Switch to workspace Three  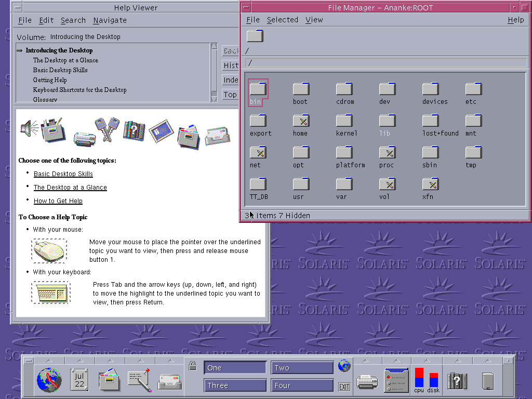pos(235,385)
